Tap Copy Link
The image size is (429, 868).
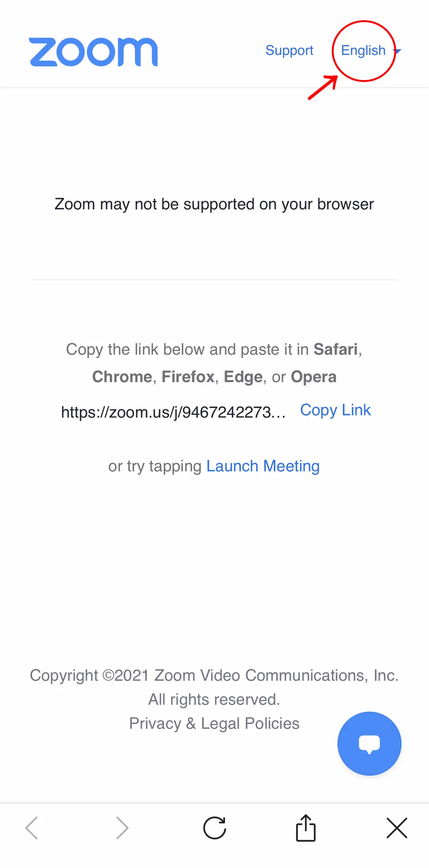click(335, 410)
